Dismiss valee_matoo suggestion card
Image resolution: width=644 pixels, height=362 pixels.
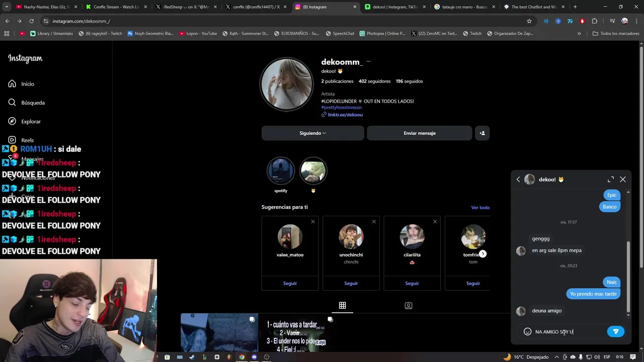[x=312, y=222]
